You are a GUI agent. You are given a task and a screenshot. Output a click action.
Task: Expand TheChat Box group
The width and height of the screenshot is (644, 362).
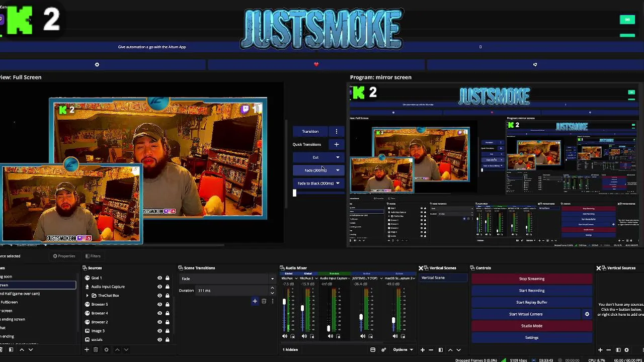coord(88,296)
